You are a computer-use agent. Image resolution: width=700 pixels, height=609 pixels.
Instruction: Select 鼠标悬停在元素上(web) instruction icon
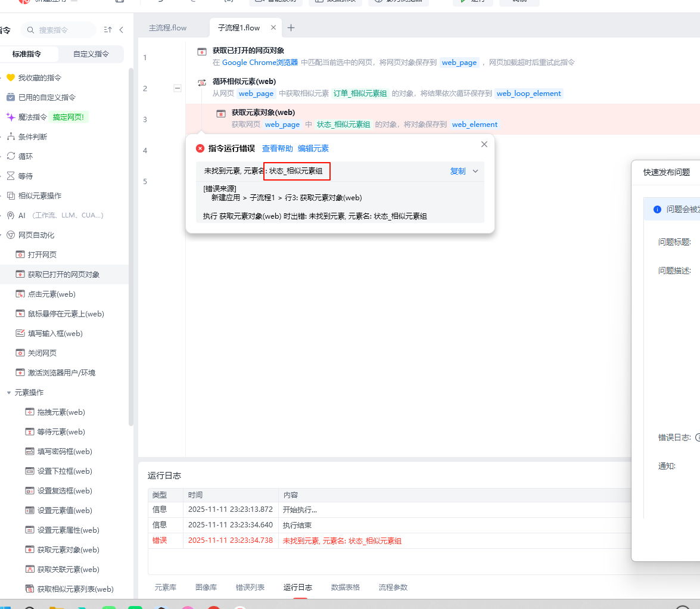[x=20, y=313]
